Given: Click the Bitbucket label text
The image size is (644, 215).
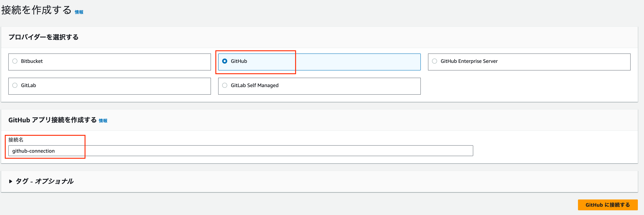Looking at the screenshot, I should click(x=32, y=61).
